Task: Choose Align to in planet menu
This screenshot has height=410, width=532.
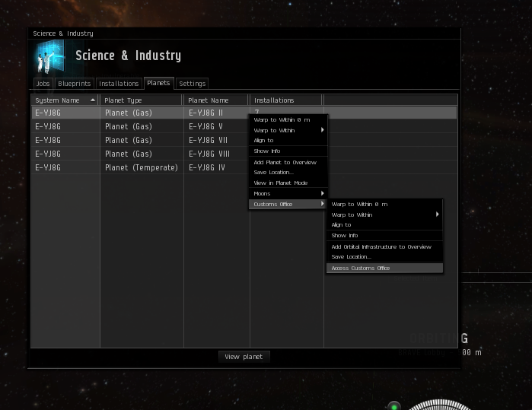Action: (x=288, y=141)
